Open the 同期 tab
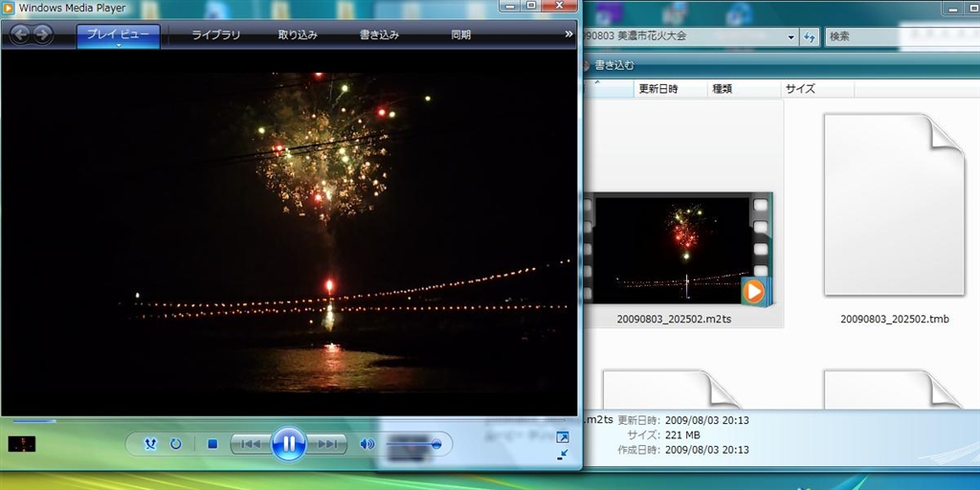The width and height of the screenshot is (980, 490). click(460, 35)
